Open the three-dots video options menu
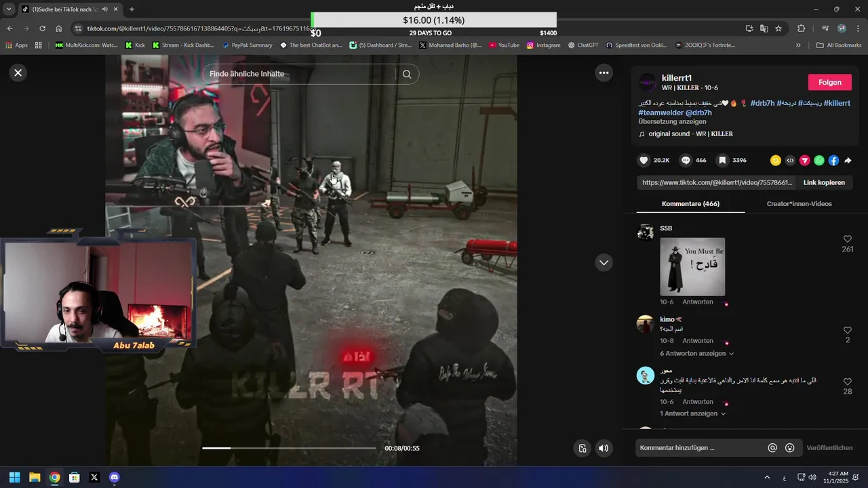 (604, 73)
